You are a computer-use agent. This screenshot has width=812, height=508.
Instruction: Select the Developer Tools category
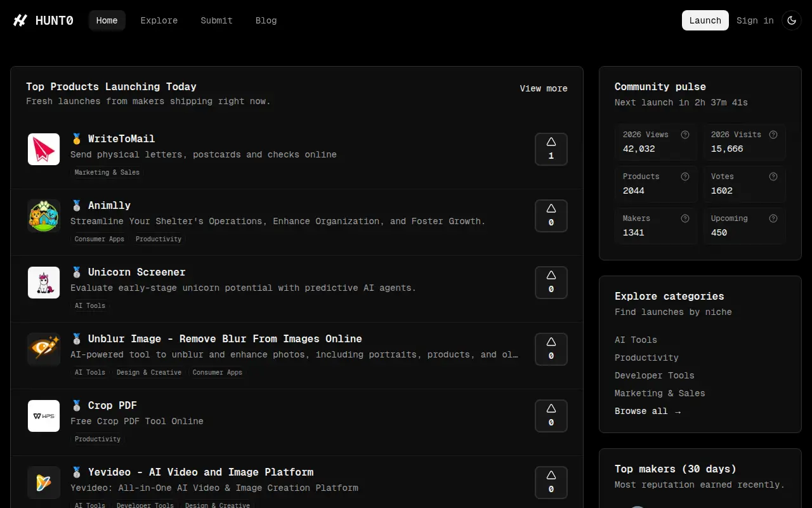655,375
